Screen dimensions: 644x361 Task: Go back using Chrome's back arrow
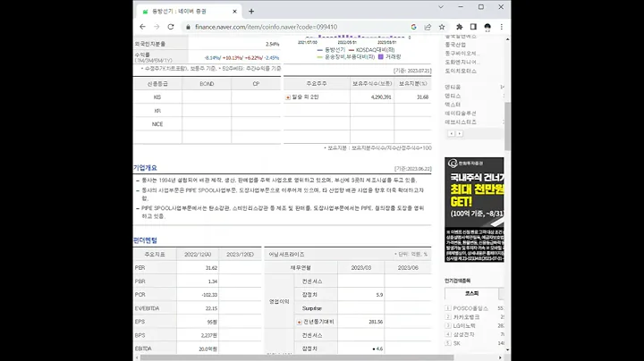[x=142, y=27]
